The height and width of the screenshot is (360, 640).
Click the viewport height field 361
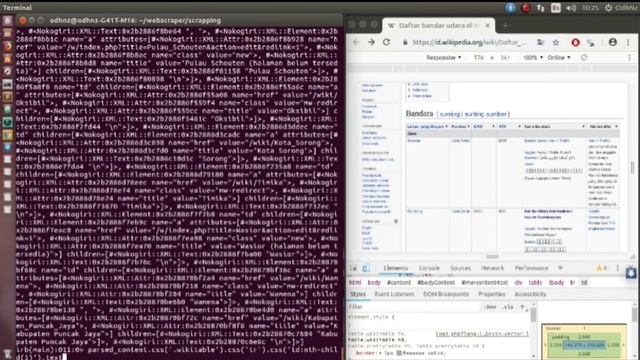point(505,58)
